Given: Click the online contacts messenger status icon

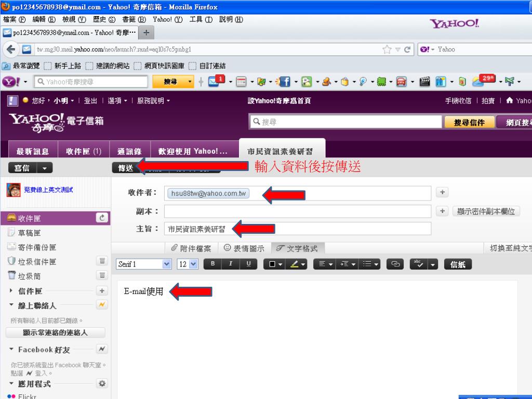Looking at the screenshot, I should [102, 304].
